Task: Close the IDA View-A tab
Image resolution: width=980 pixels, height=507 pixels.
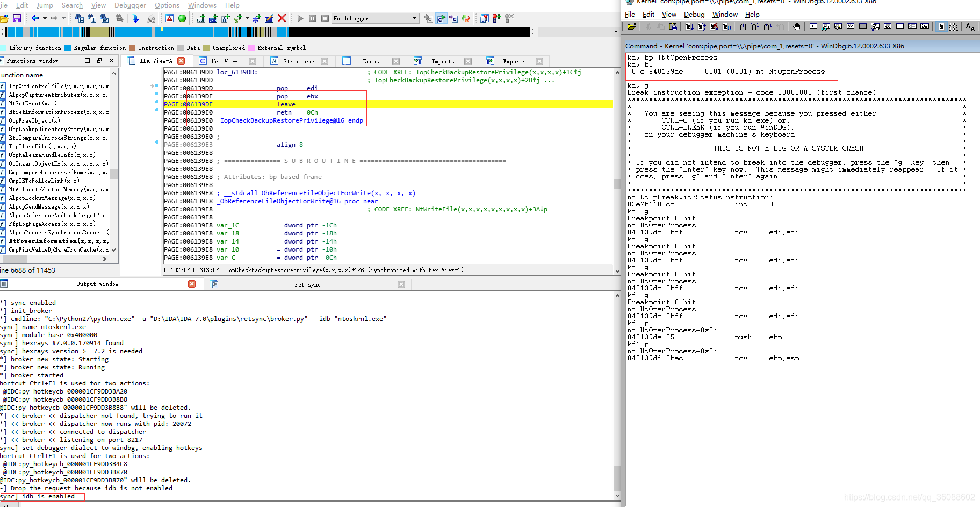Action: [181, 61]
